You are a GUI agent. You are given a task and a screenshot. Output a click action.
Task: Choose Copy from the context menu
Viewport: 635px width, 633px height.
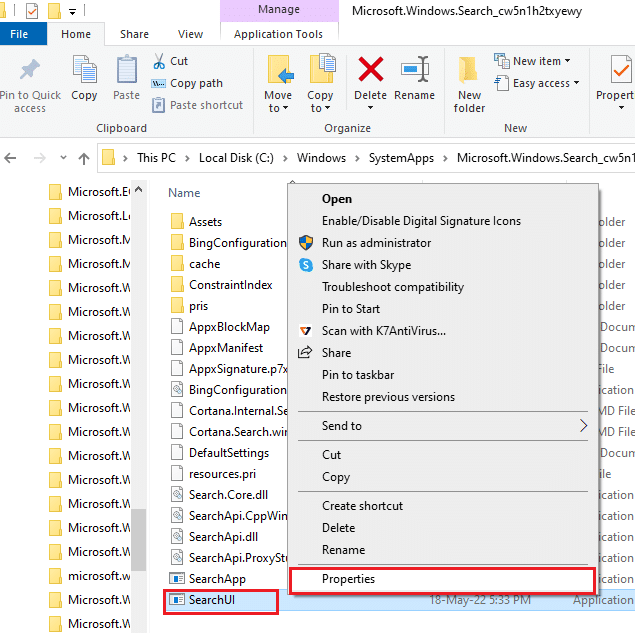click(x=336, y=477)
